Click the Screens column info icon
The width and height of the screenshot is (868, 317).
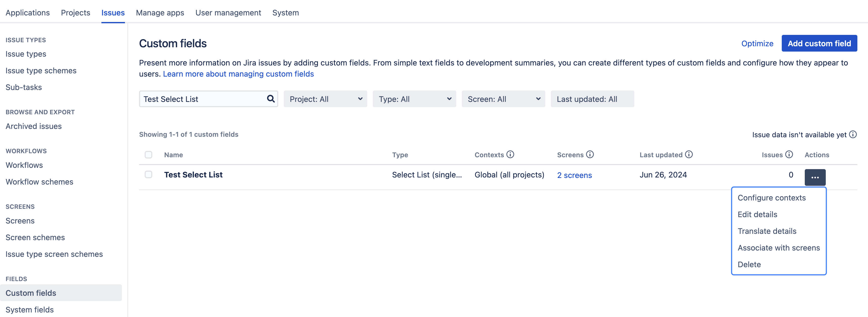coord(590,154)
